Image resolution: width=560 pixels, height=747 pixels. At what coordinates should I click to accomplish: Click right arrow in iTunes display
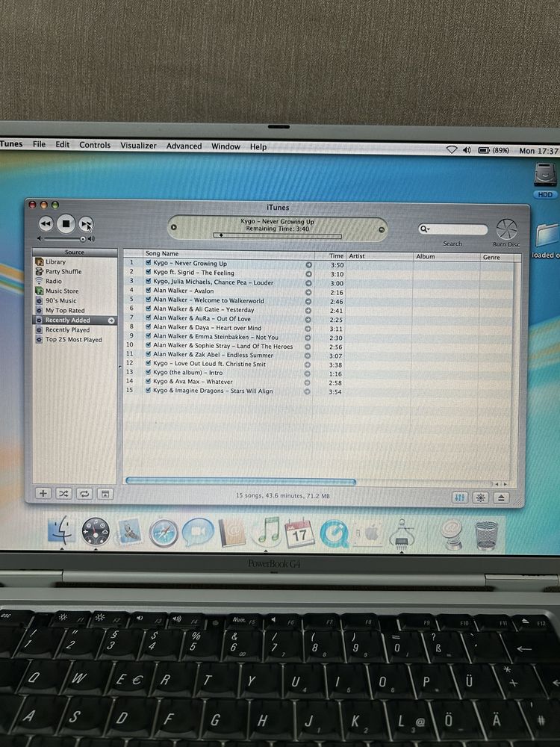[381, 229]
